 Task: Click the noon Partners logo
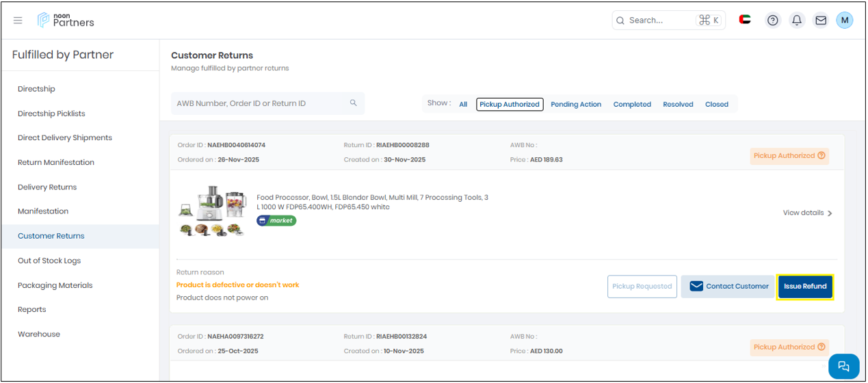[x=66, y=21]
